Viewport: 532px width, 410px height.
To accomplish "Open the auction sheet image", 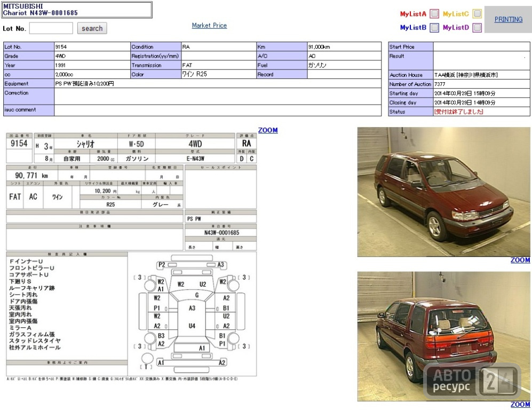I will pos(131,257).
